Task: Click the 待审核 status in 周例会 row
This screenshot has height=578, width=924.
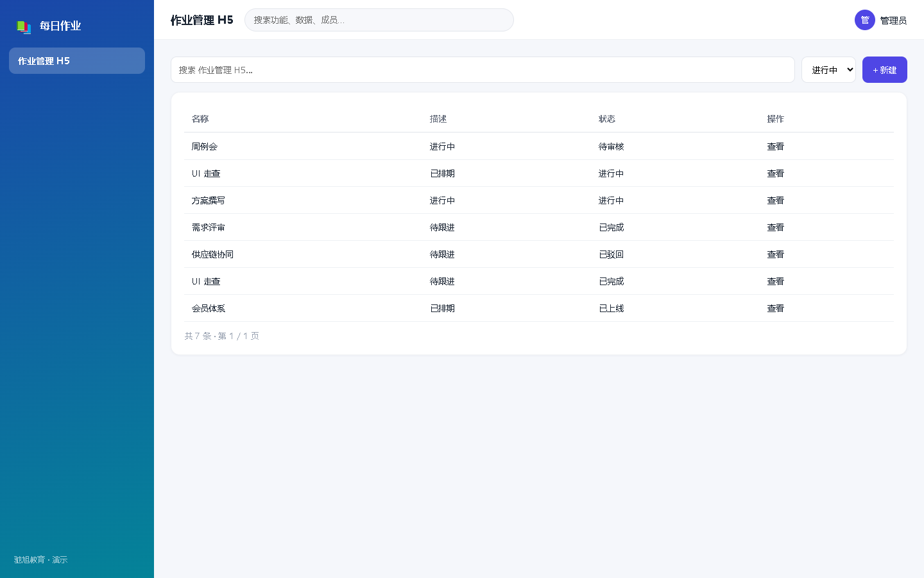Action: click(612, 146)
